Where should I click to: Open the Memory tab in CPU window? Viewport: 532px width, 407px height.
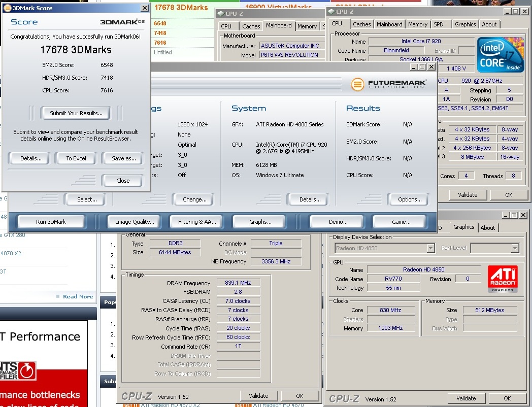(x=418, y=24)
